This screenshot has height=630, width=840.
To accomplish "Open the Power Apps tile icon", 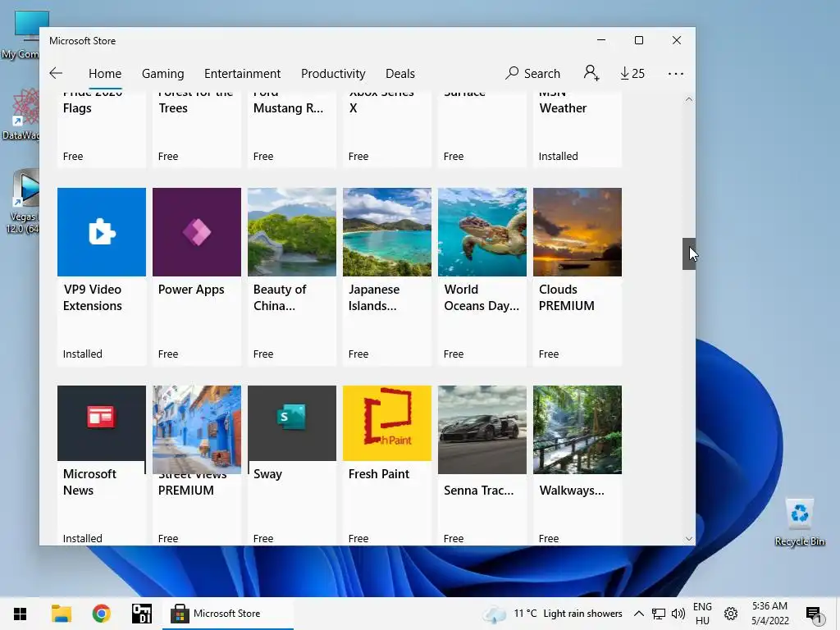I will click(x=197, y=232).
